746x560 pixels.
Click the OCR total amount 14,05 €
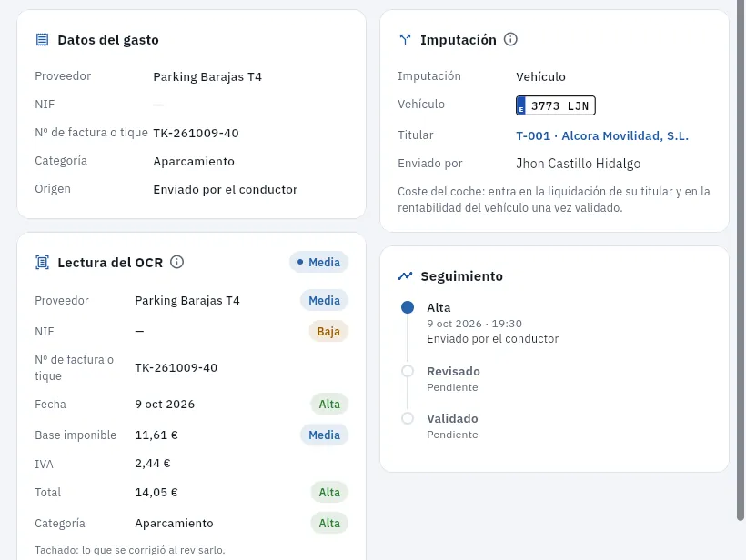pyautogui.click(x=156, y=492)
